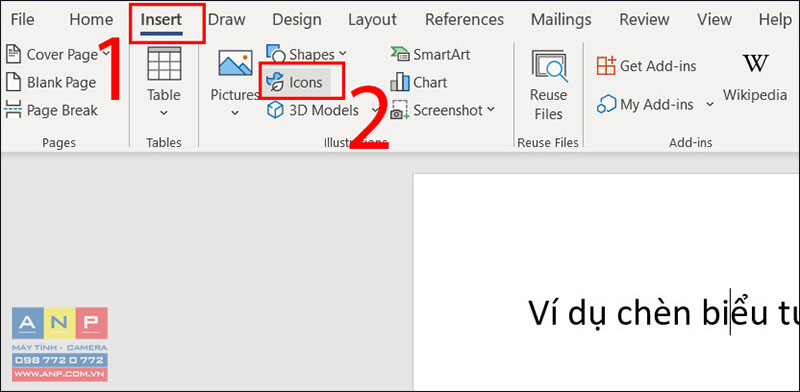Image resolution: width=800 pixels, height=392 pixels.
Task: Click the Page Break icon
Action: point(13,110)
